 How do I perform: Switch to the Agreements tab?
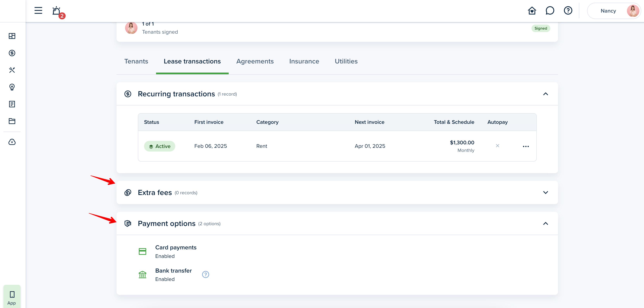(x=255, y=61)
